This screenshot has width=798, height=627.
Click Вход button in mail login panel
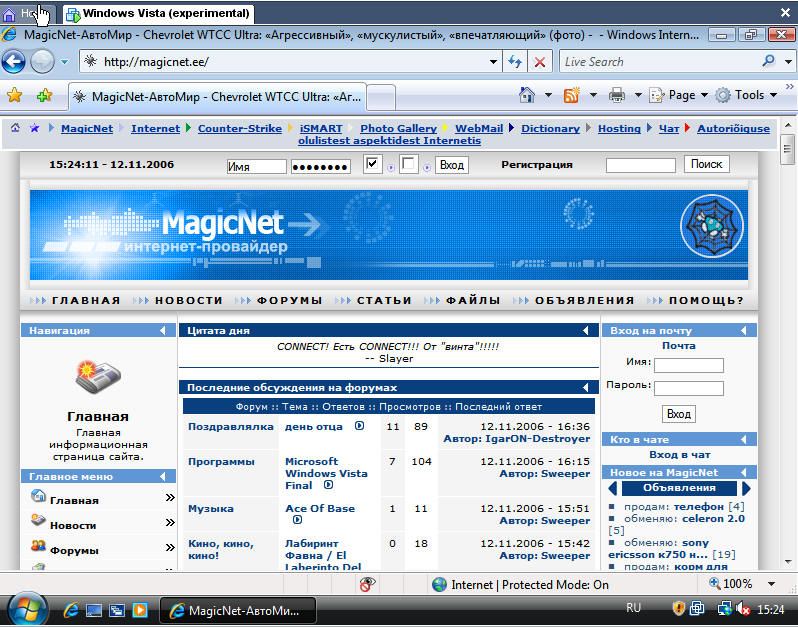678,414
